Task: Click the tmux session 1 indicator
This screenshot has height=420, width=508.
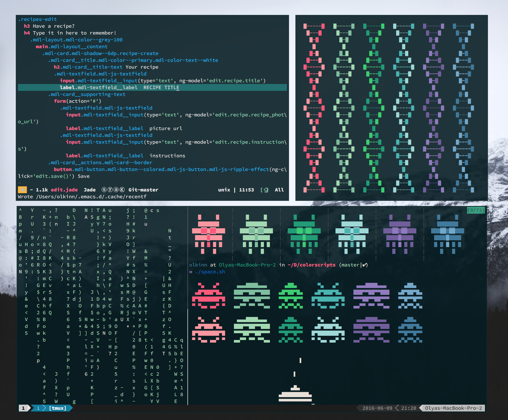Action: click(x=23, y=408)
